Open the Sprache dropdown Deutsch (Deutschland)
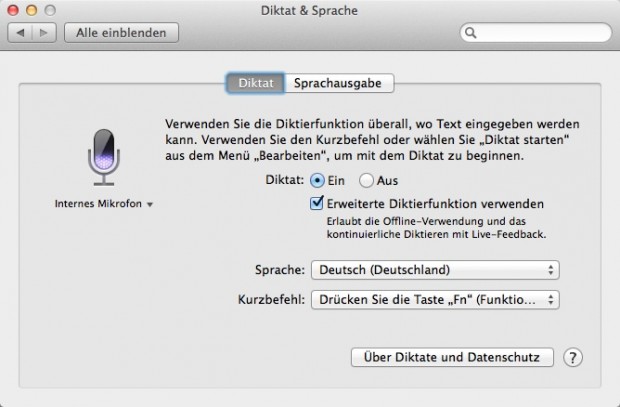The height and width of the screenshot is (407, 620). coord(435,270)
